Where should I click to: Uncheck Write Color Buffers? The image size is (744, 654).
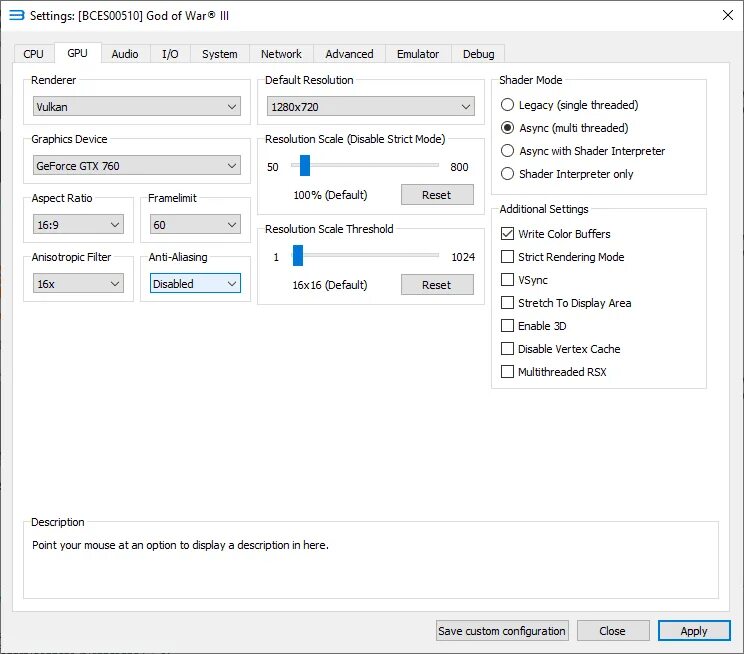(x=556, y=234)
